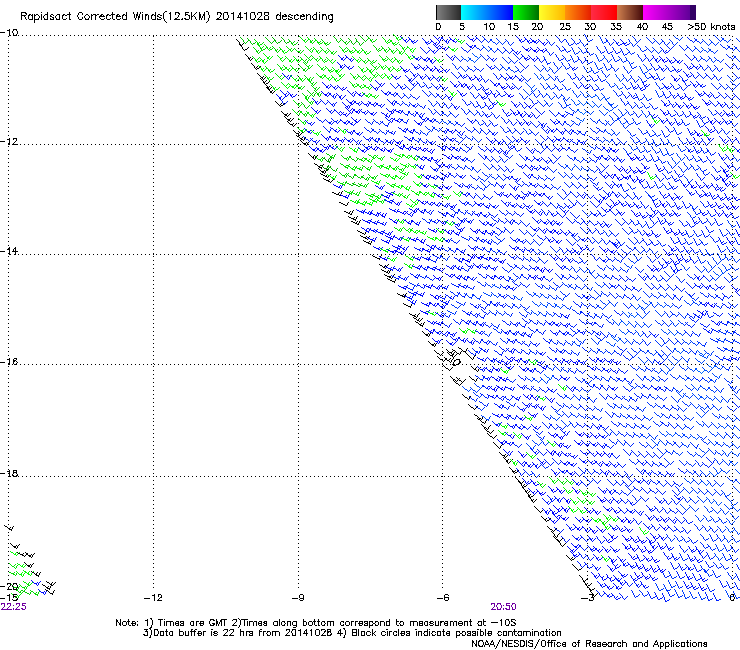Click the '>50 knots' legend label
740x650 pixels.
[x=711, y=27]
